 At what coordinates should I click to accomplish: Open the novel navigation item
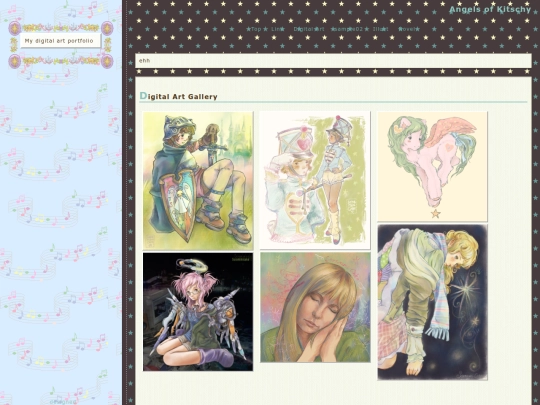tap(407, 29)
